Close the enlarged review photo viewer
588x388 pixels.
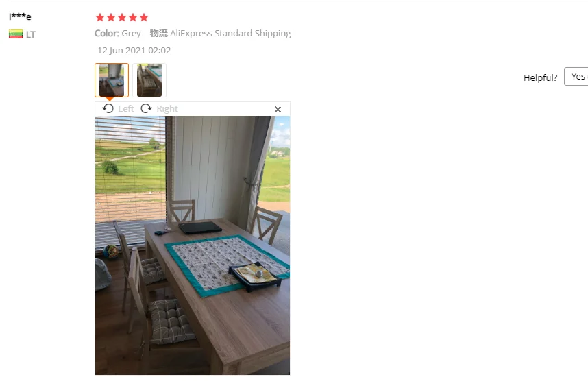click(x=278, y=109)
